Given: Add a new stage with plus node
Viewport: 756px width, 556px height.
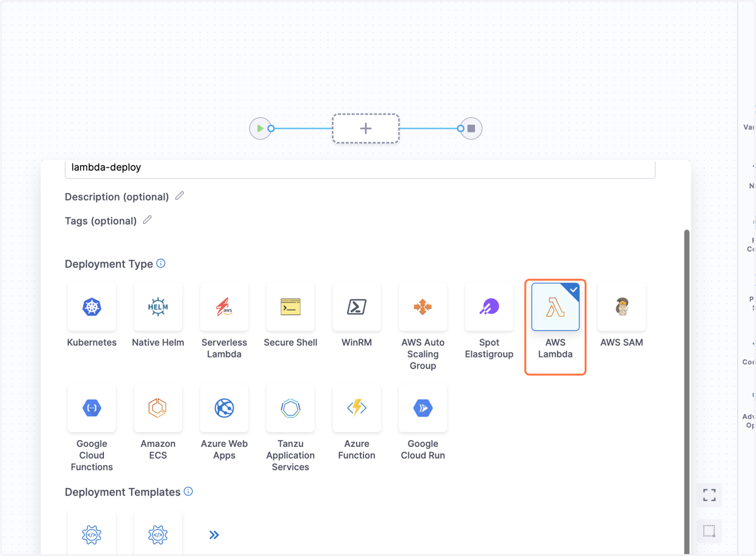Looking at the screenshot, I should tap(365, 129).
